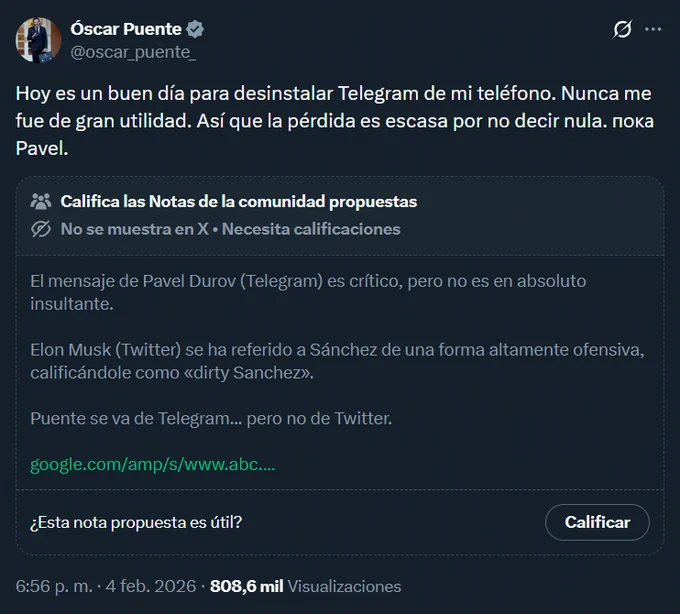Image resolution: width=680 pixels, height=614 pixels.
Task: Open the @oscar_puente_ handle link
Action: pos(133,52)
